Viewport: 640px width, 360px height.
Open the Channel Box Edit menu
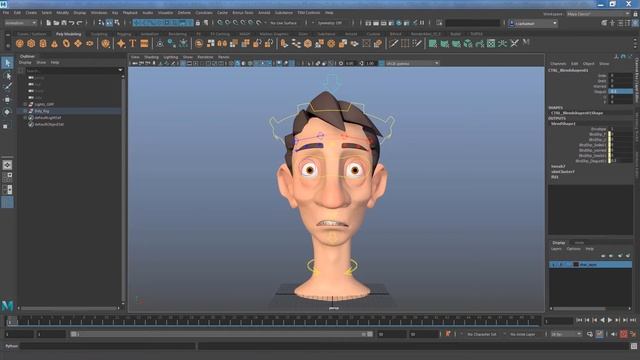574,64
